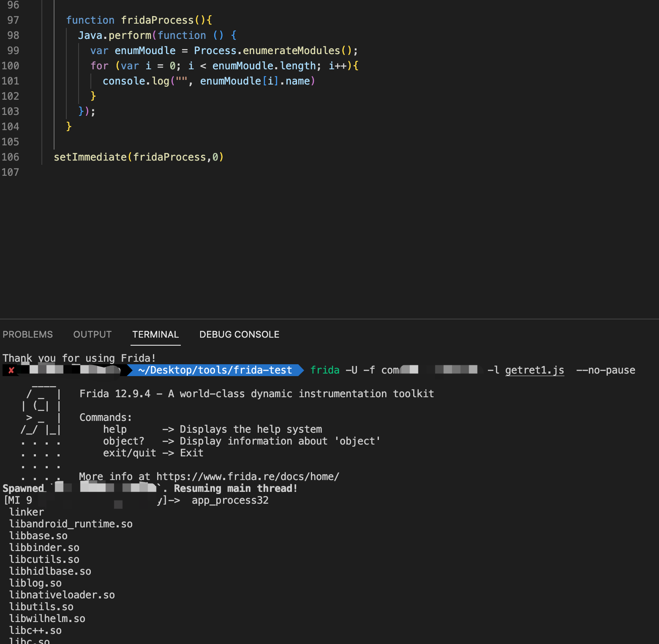Open the frida.re docs URL in terminal
This screenshot has width=659, height=644.
[x=248, y=477]
